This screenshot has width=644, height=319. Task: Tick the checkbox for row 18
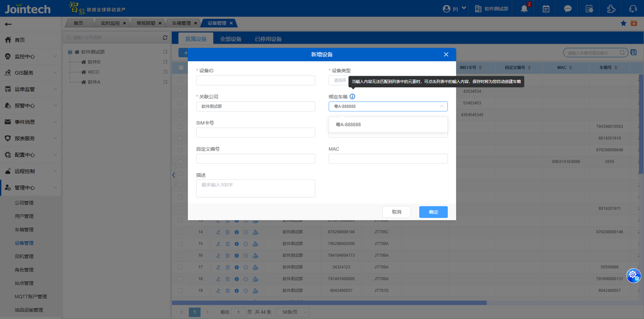pos(181,279)
